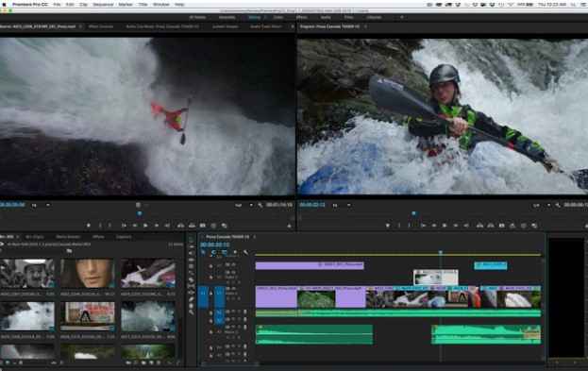Switch to the Assembly workspace
588x371 pixels.
coord(227,17)
